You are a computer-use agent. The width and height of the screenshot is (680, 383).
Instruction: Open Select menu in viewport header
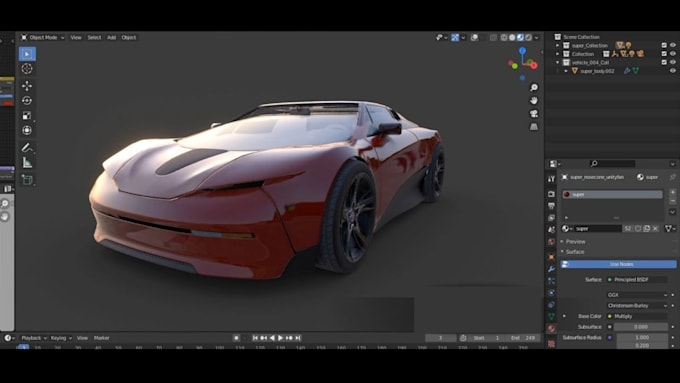point(94,38)
